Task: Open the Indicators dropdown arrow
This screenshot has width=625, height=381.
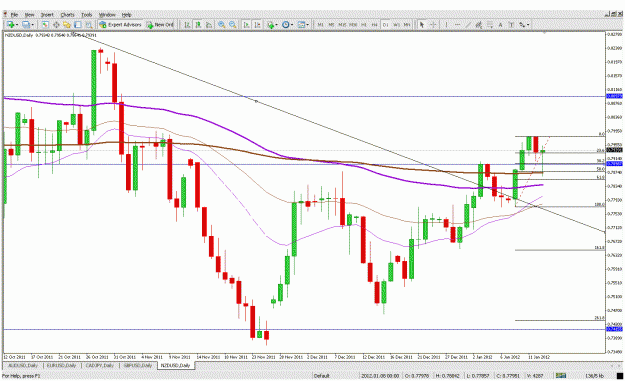Action: point(277,25)
